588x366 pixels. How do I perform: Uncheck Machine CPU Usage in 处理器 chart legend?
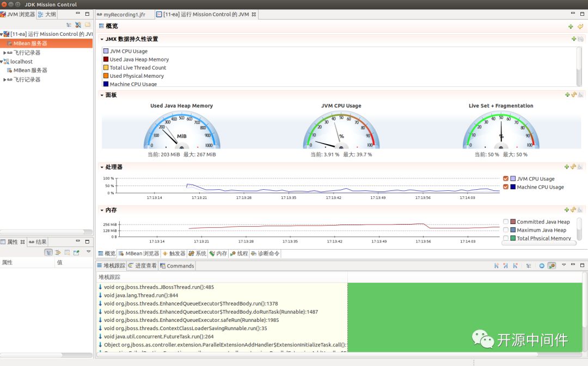506,187
